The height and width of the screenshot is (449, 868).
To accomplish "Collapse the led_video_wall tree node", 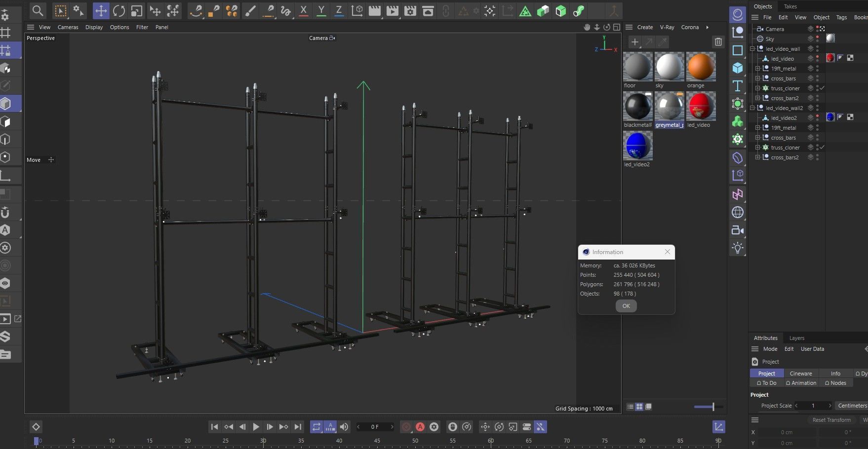I will coord(752,49).
